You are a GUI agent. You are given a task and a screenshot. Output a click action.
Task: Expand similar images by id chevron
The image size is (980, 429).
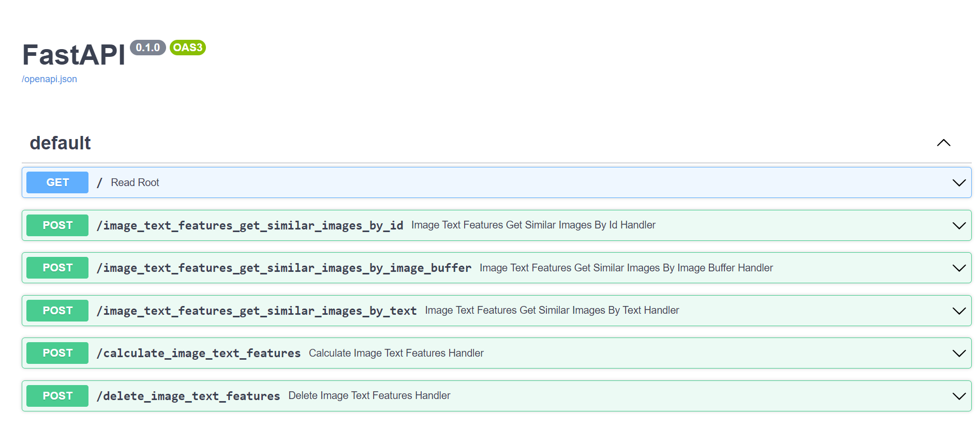959,225
